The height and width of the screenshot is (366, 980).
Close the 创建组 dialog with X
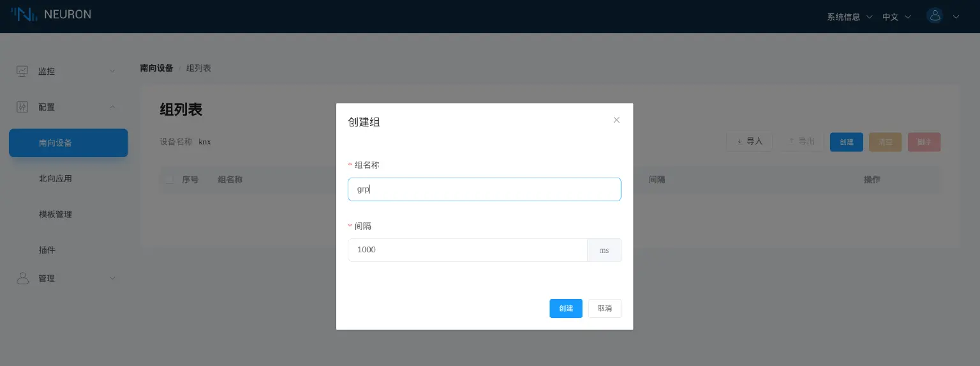616,120
